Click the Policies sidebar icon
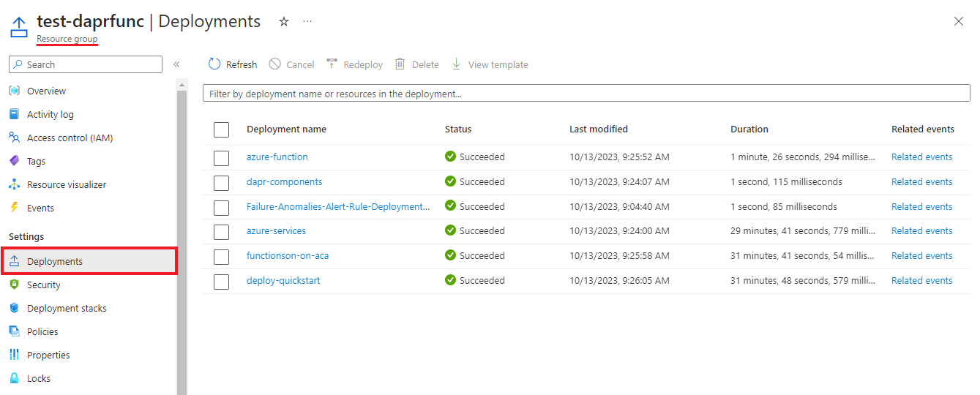 (x=14, y=331)
